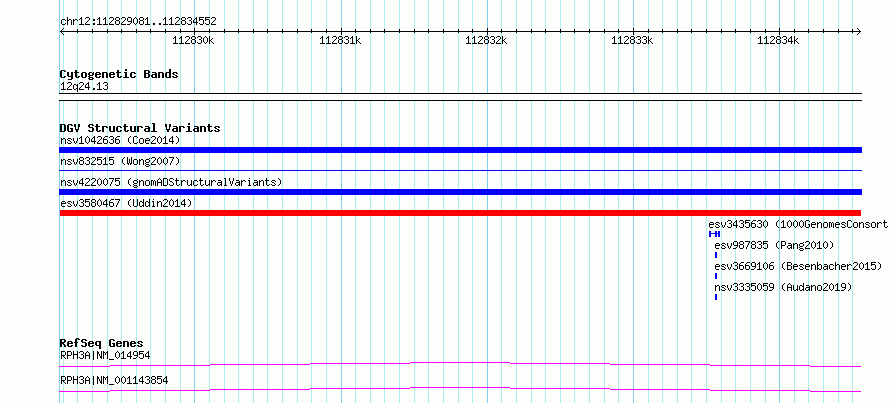
Task: Click the nsv3335059 (Audano2019) blue marker
Action: (716, 297)
